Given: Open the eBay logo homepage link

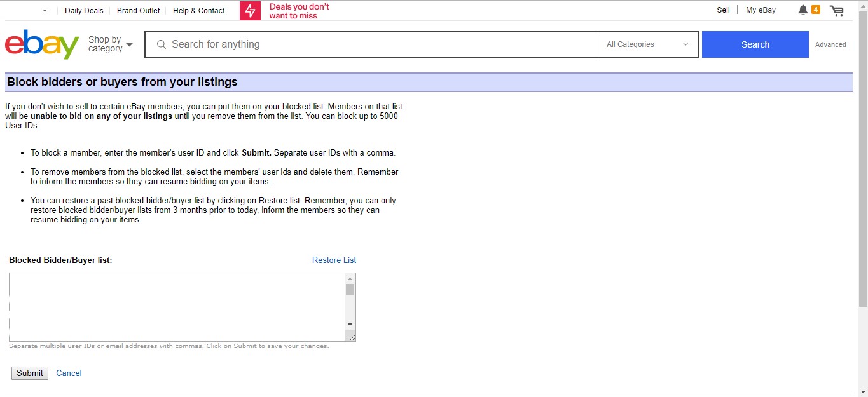Looking at the screenshot, I should (42, 44).
